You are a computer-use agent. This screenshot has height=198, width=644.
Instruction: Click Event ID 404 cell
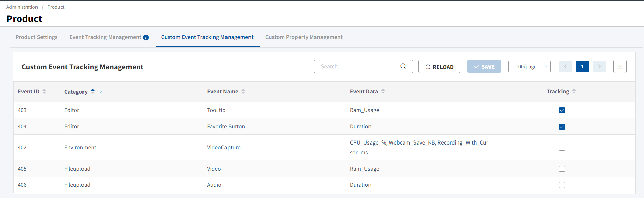pos(22,126)
